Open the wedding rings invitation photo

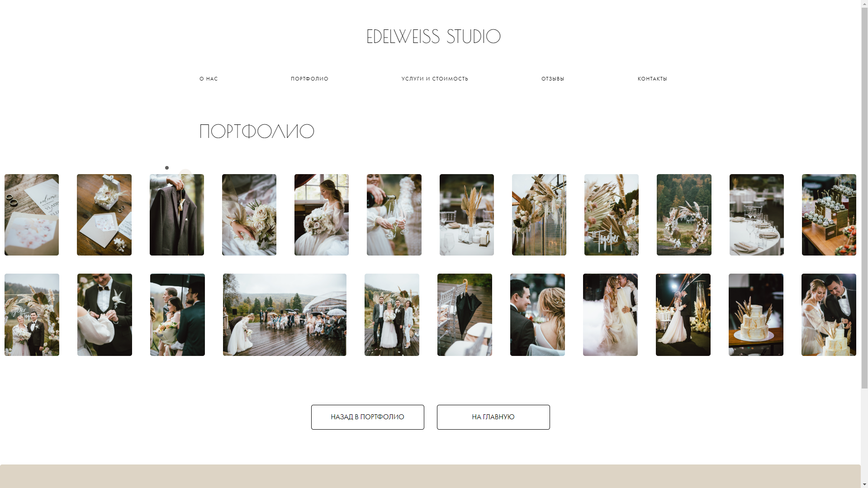coord(32,215)
